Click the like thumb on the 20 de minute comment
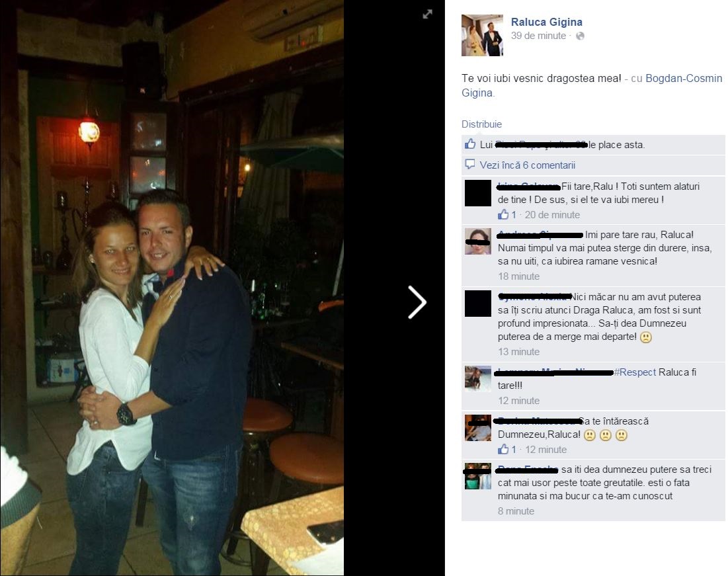 [x=503, y=214]
